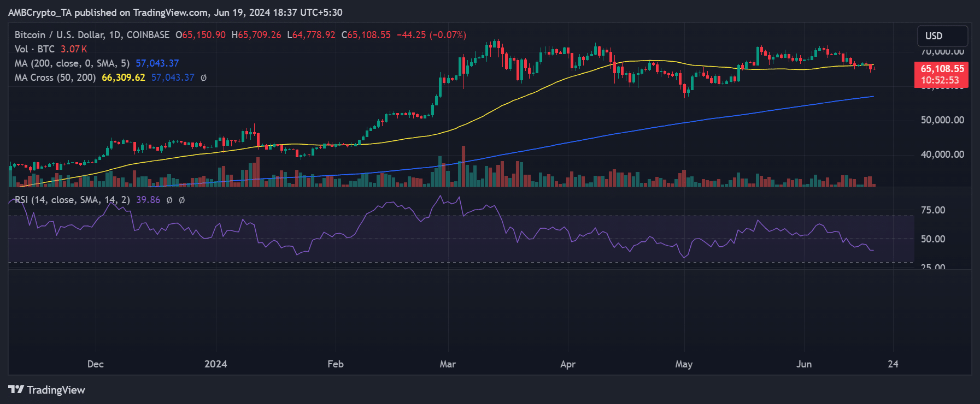Screen dimensions: 980x404
Task: Click the 1D interval label in legend
Action: (x=114, y=35)
